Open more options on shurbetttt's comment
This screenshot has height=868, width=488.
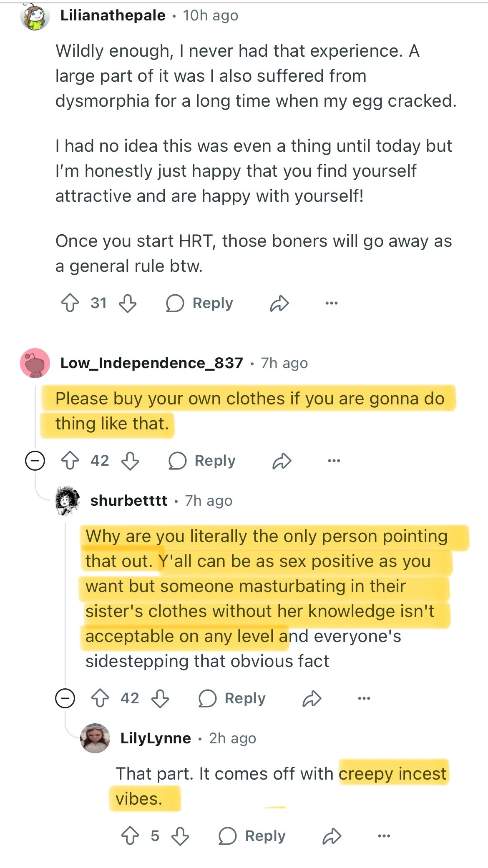click(x=364, y=698)
